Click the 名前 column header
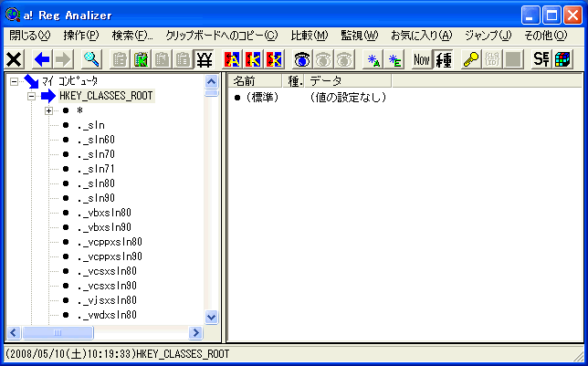Viewport: 588px width, 366px height. point(243,81)
